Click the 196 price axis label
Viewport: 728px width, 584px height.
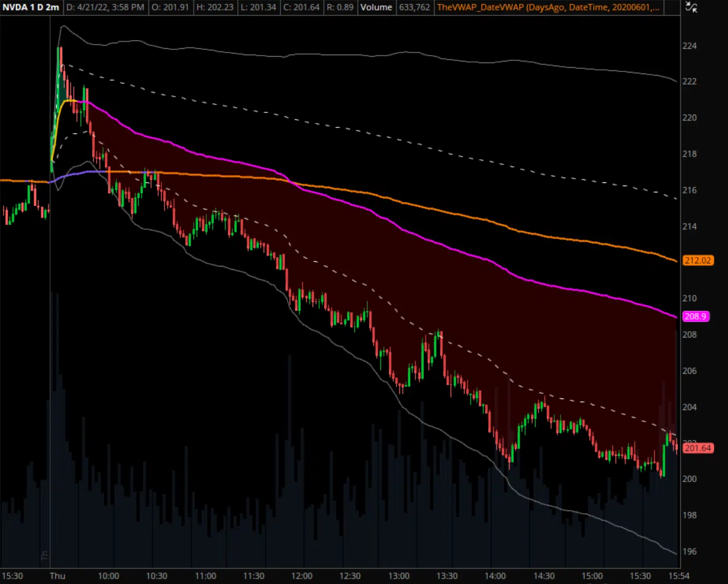click(689, 551)
